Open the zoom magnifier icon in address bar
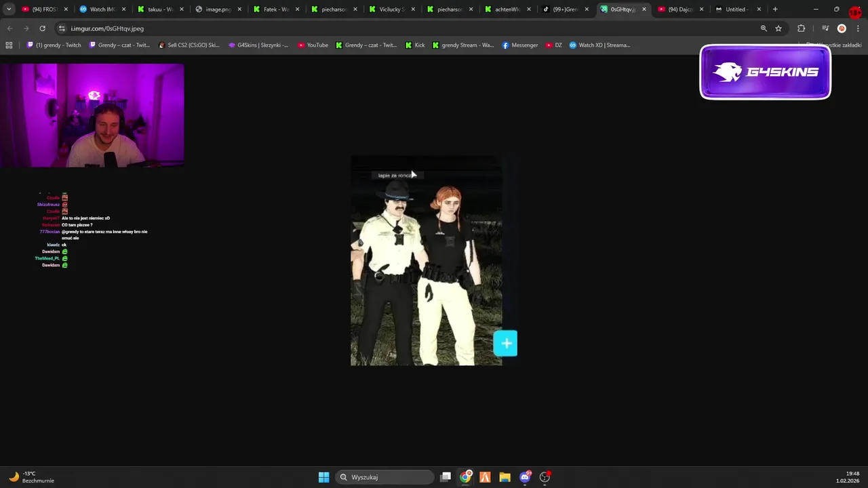This screenshot has width=868, height=488. click(764, 28)
